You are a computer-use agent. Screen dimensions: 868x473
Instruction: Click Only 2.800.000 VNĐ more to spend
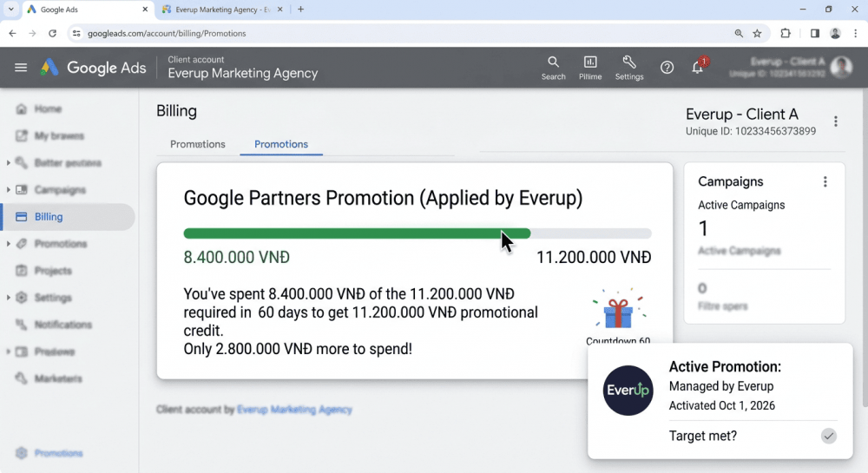click(298, 349)
